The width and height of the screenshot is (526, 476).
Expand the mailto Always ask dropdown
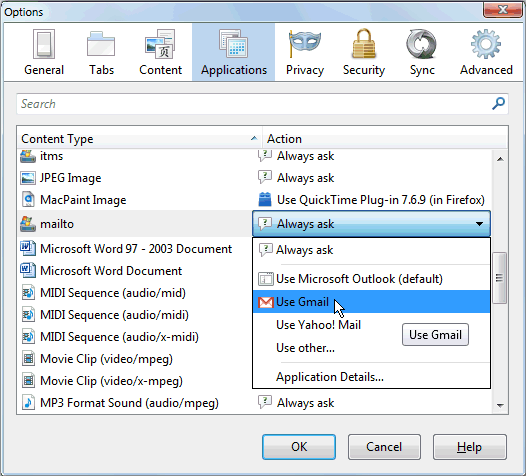coord(371,224)
